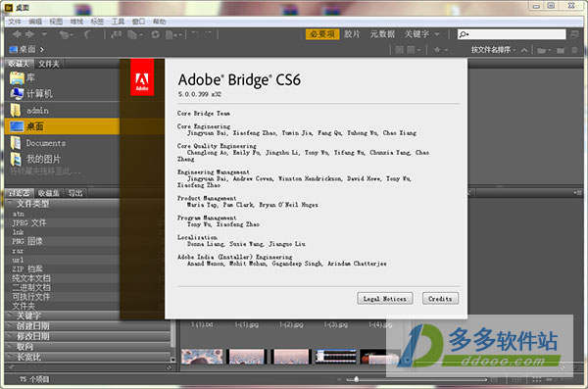The image size is (588, 389).
Task: Switch to the 胶片 workspace
Action: click(x=352, y=34)
